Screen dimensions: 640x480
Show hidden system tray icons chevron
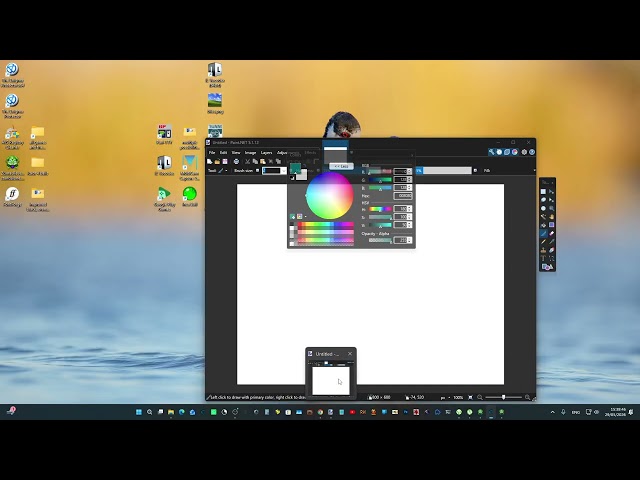pyautogui.click(x=553, y=412)
